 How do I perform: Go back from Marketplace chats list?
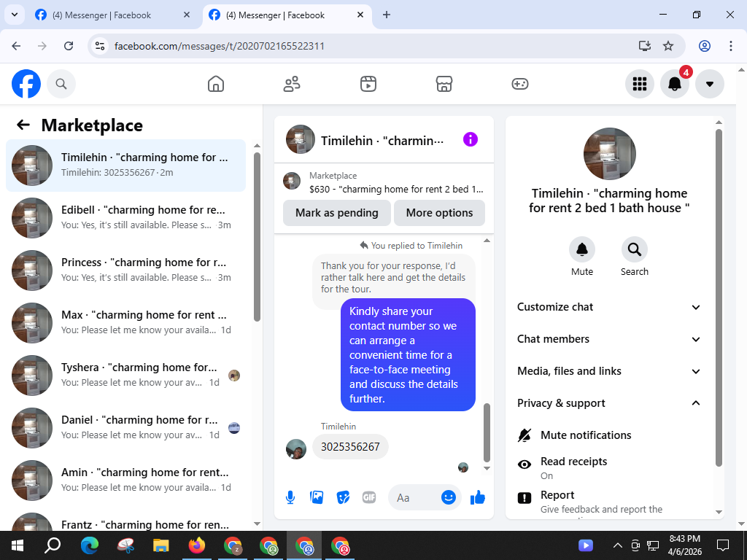(x=23, y=125)
